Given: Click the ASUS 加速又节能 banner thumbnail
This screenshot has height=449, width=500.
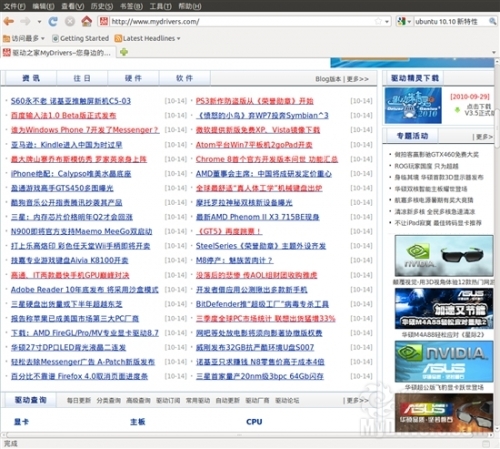Looking at the screenshot, I should coord(444,309).
